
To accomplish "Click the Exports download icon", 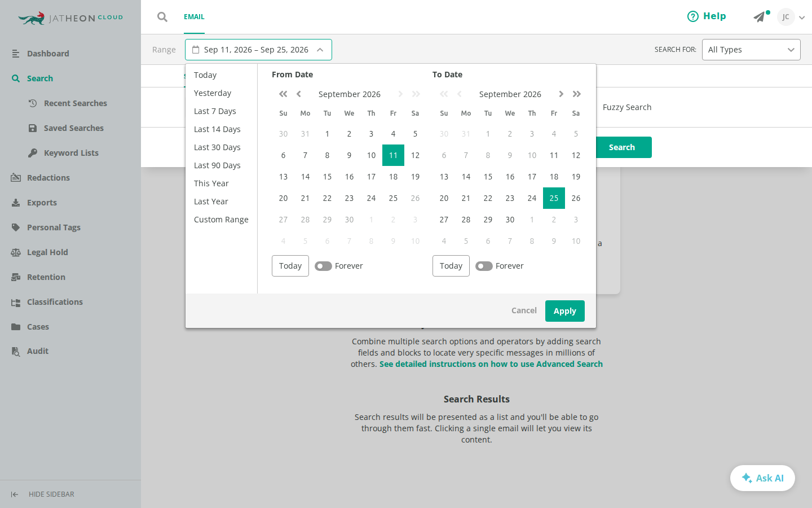I will (16, 203).
